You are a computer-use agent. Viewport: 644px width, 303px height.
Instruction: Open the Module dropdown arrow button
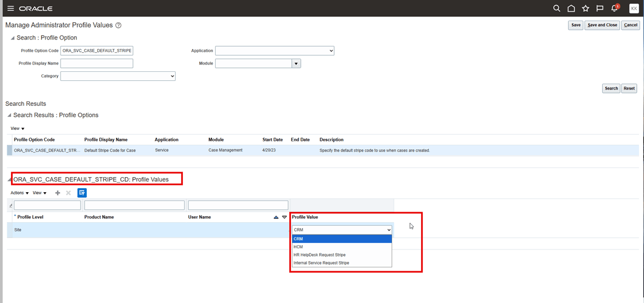[x=296, y=63]
